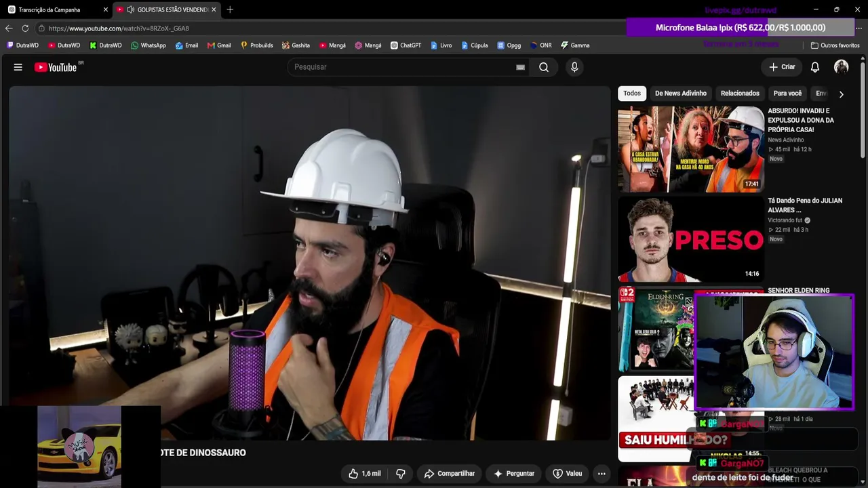Image resolution: width=868 pixels, height=488 pixels.
Task: Open the 17:41 ABSURDO video thumbnail
Action: point(691,149)
